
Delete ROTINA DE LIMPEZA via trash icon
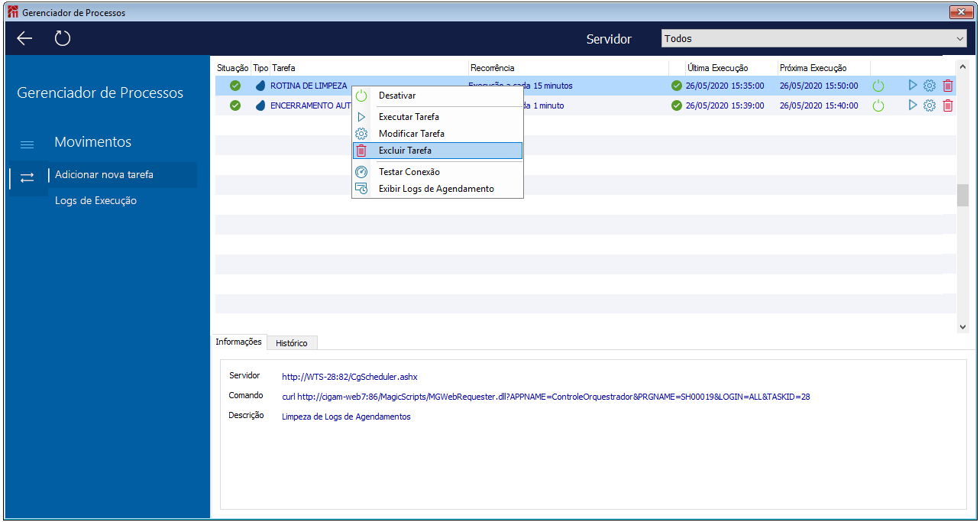click(x=948, y=86)
